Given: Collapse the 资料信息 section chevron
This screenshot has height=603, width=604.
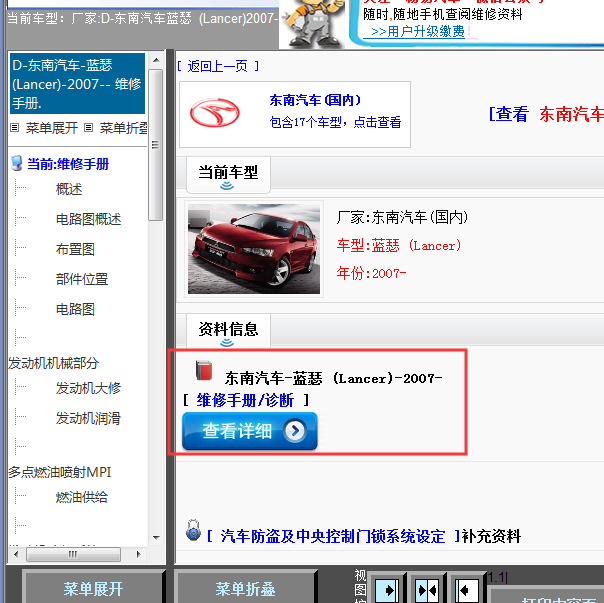Looking at the screenshot, I should [227, 343].
